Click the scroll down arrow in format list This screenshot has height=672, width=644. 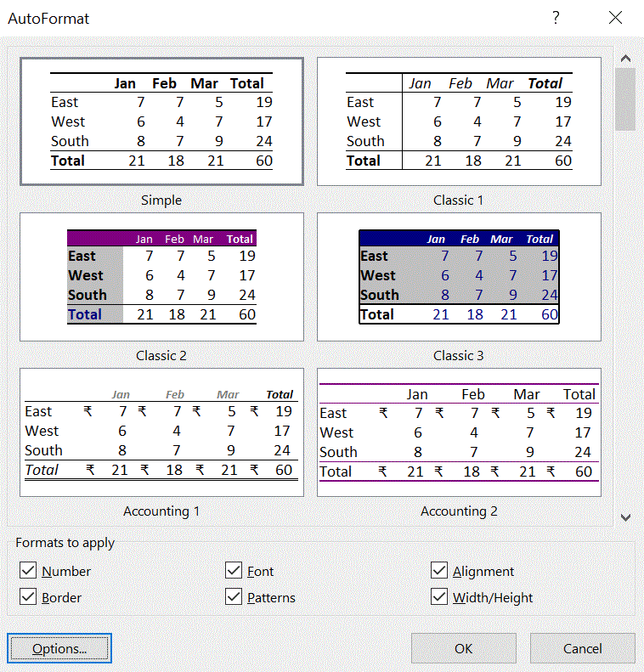[x=625, y=517]
